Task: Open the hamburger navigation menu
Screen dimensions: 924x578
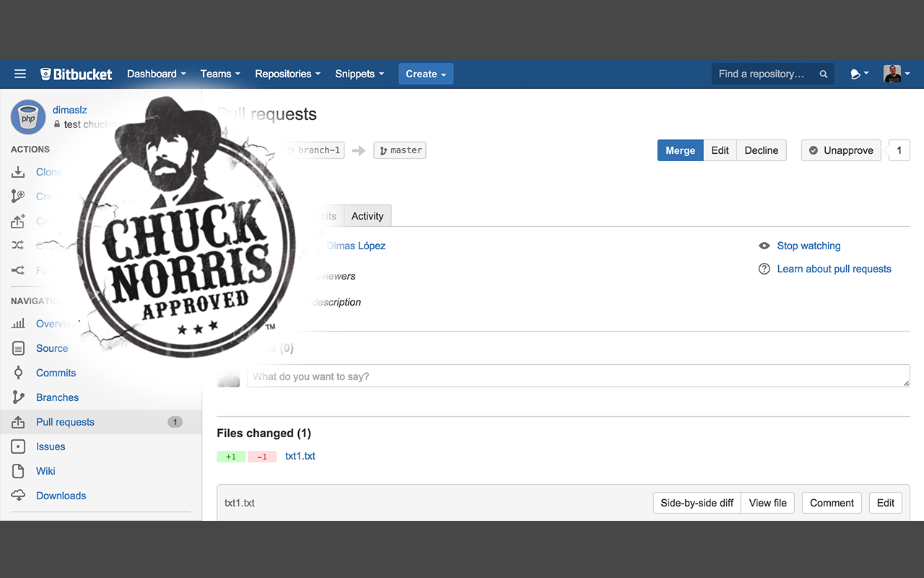Action: click(x=20, y=74)
